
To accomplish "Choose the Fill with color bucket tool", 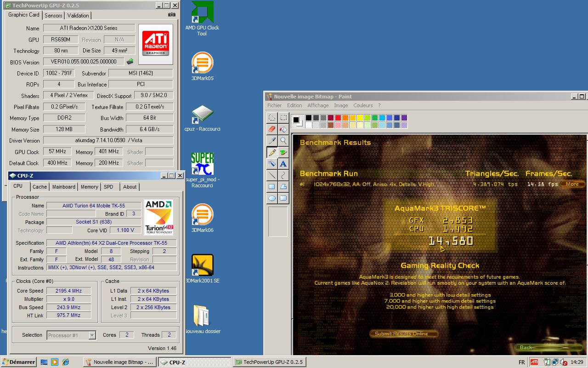I will pyautogui.click(x=283, y=129).
